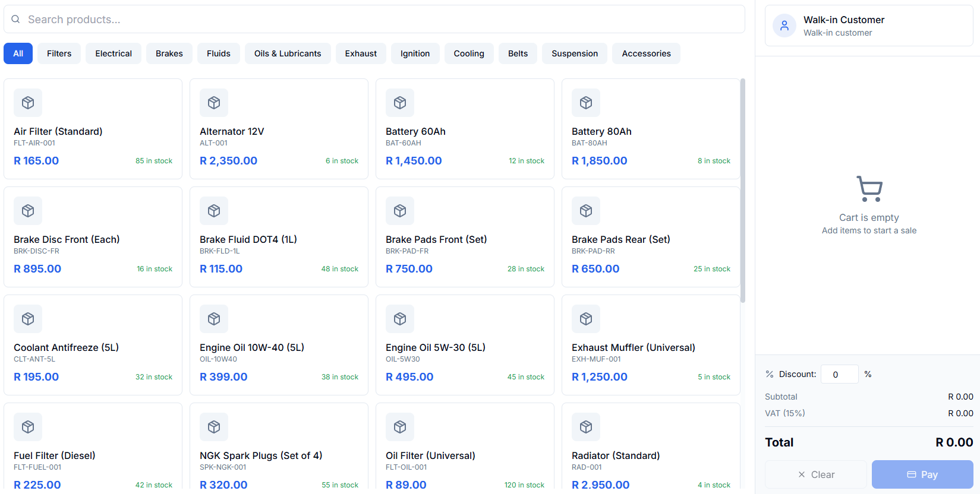Click the Fuel Filter (Diesel) box icon
The image size is (980, 494).
point(28,427)
